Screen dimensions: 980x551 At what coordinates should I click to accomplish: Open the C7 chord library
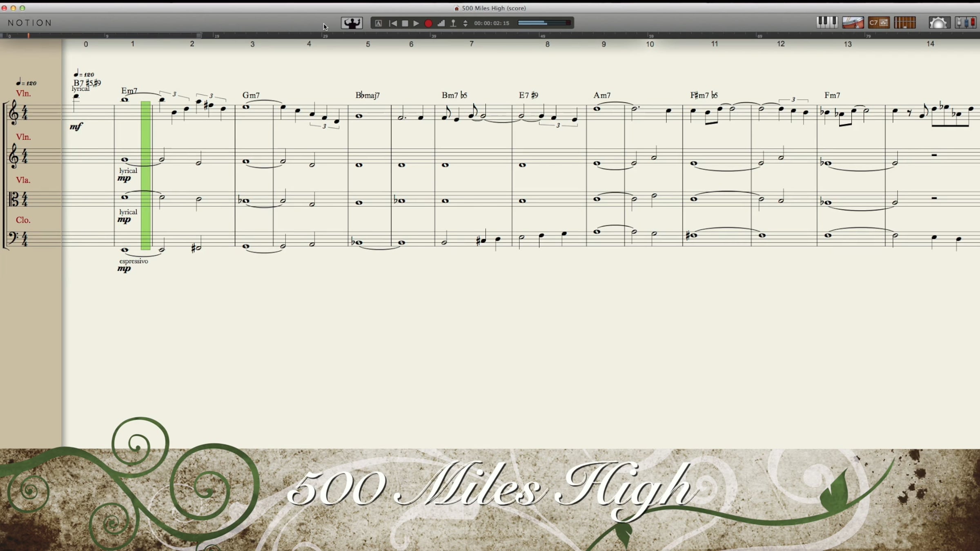pos(879,22)
